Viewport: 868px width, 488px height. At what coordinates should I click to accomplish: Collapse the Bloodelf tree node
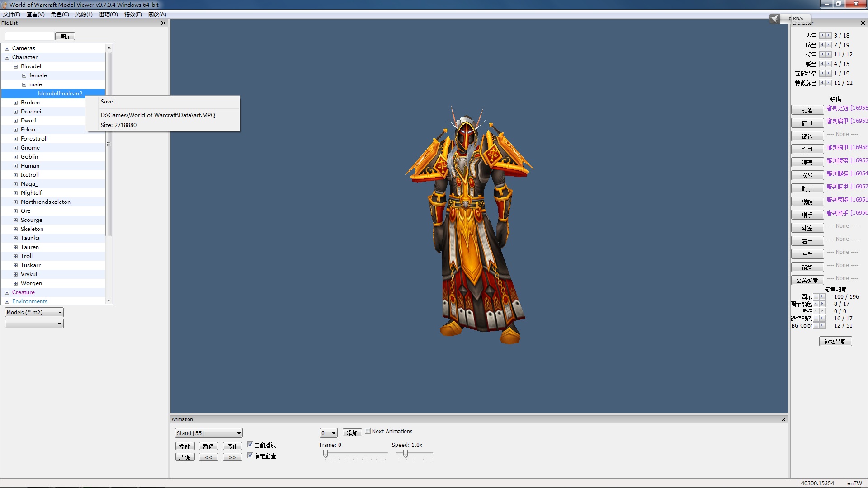coord(15,66)
